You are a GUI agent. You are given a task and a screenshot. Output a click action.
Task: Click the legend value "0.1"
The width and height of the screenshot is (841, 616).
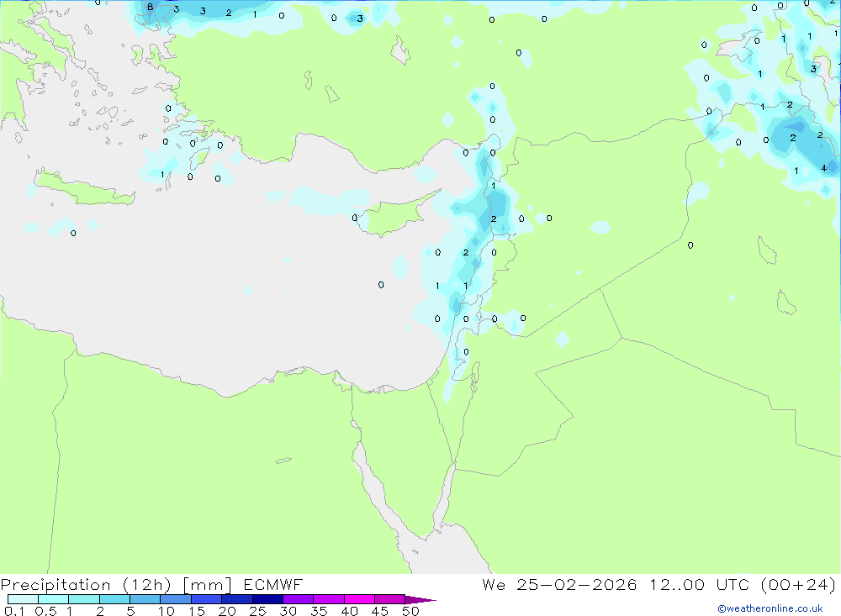(14, 611)
